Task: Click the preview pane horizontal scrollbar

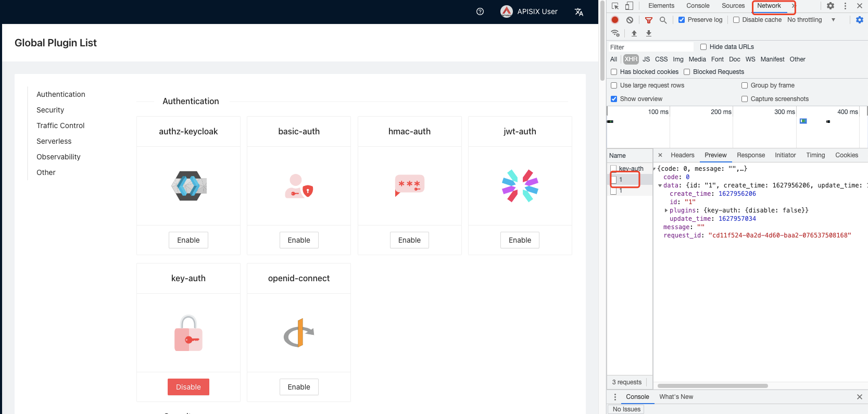Action: tap(712, 386)
